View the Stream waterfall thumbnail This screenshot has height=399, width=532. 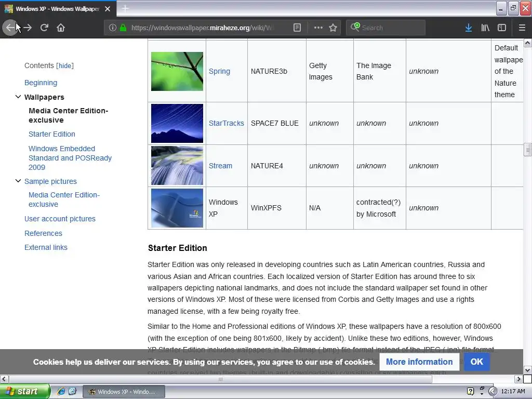177,166
